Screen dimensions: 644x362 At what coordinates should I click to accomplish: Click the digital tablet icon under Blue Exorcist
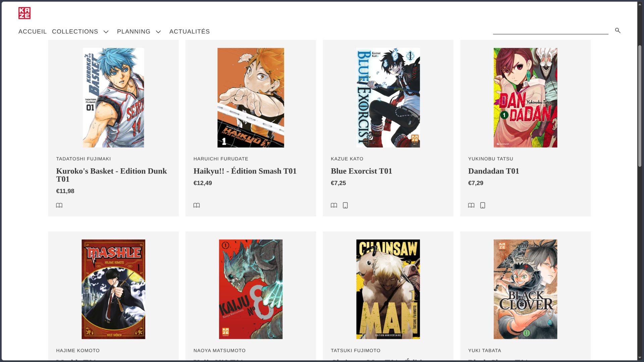tap(345, 205)
